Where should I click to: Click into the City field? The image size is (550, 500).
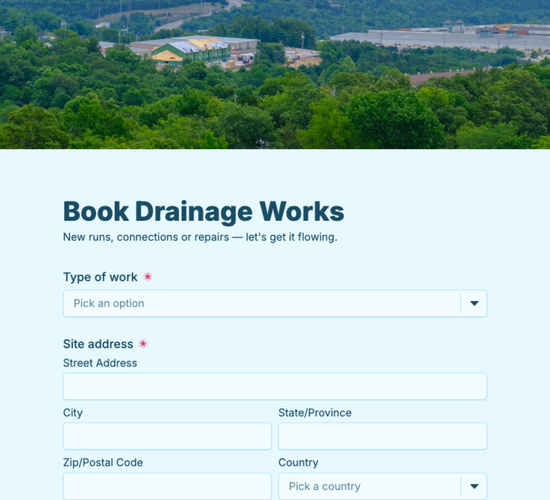point(167,436)
